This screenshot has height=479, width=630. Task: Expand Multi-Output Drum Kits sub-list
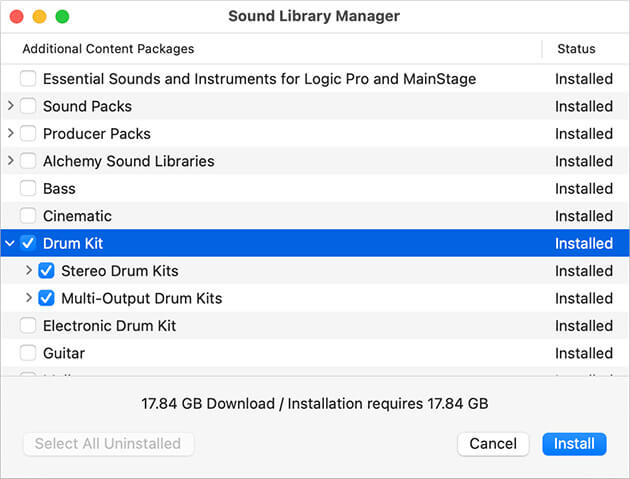28,298
